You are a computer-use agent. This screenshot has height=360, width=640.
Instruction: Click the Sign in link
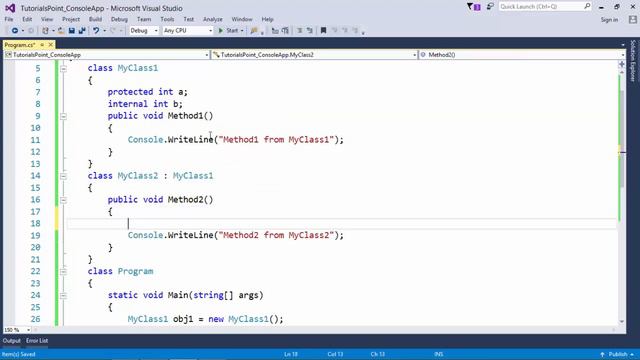pyautogui.click(x=609, y=20)
